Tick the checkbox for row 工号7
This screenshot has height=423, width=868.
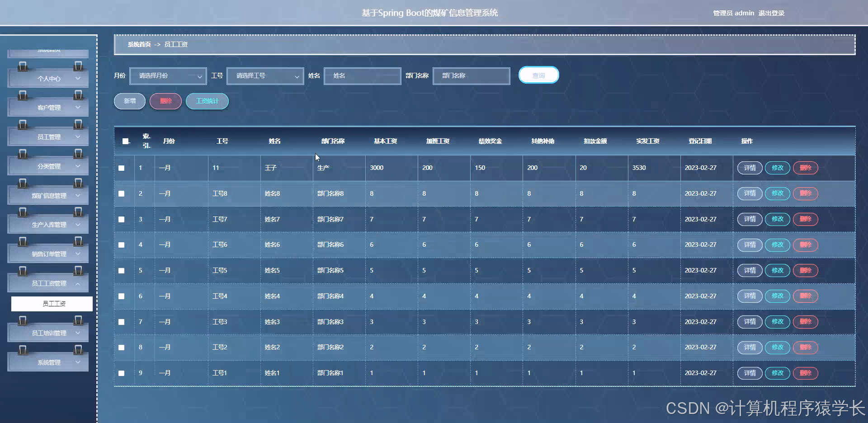point(122,219)
